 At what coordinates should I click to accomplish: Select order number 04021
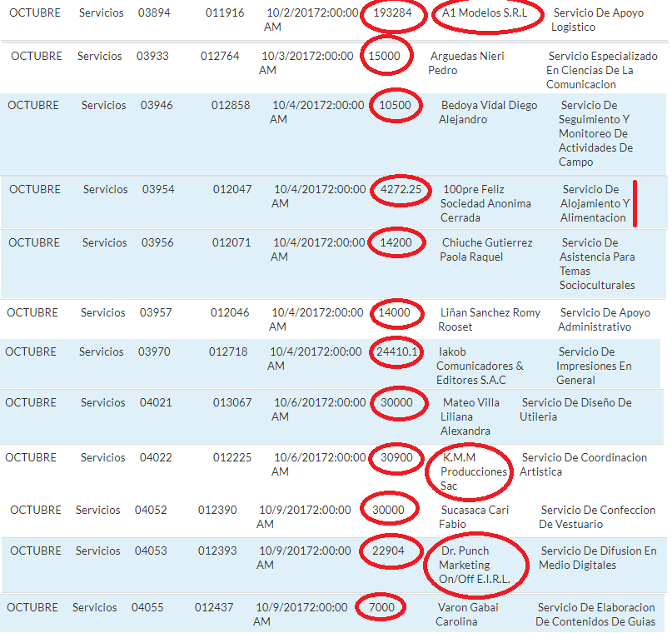click(156, 403)
